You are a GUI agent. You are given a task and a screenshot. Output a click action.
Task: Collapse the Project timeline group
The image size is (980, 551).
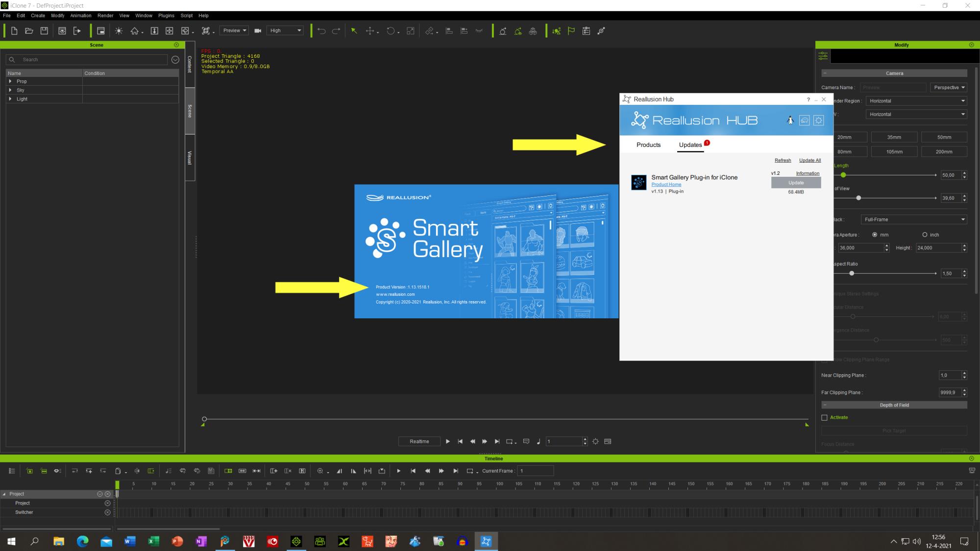click(4, 494)
